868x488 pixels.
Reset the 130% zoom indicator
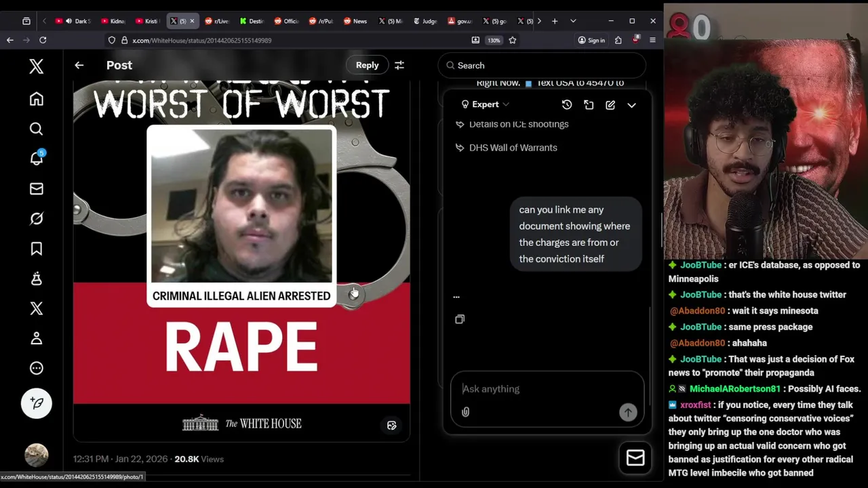click(x=494, y=40)
